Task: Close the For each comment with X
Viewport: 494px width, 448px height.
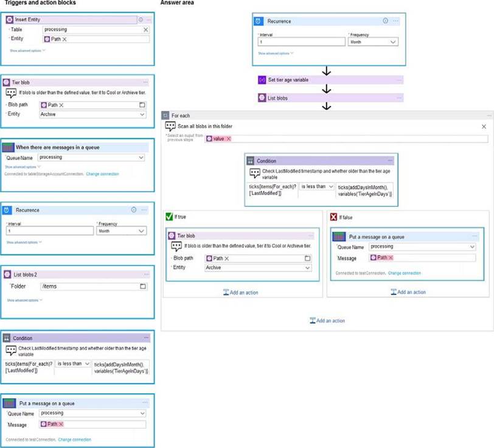Action: pos(484,127)
